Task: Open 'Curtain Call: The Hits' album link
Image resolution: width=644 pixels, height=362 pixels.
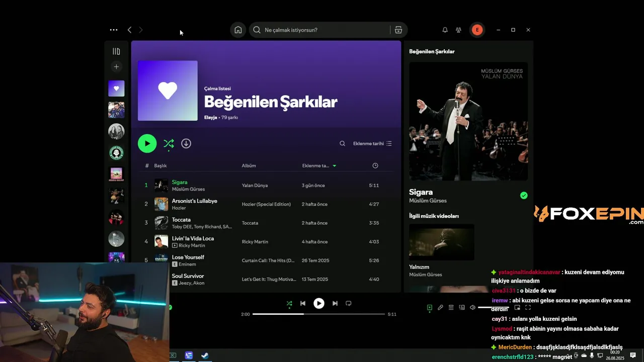Action: click(x=268, y=260)
